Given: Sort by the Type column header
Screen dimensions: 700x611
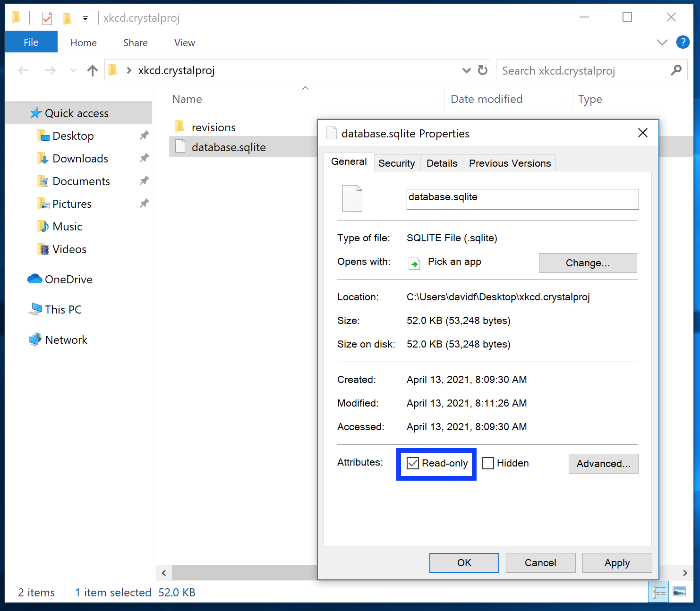Looking at the screenshot, I should (590, 99).
